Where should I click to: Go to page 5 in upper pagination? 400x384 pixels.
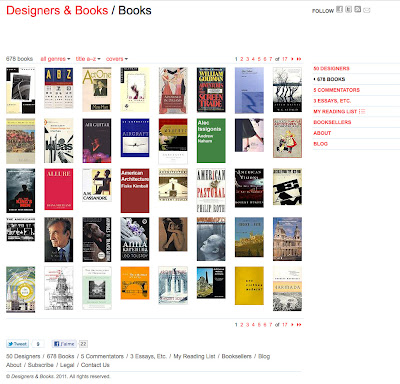coord(259,59)
